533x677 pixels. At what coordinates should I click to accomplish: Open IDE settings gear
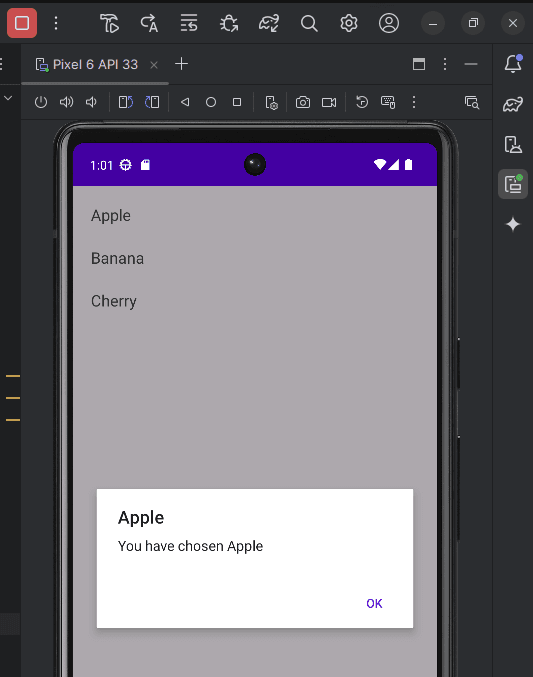[x=349, y=23]
